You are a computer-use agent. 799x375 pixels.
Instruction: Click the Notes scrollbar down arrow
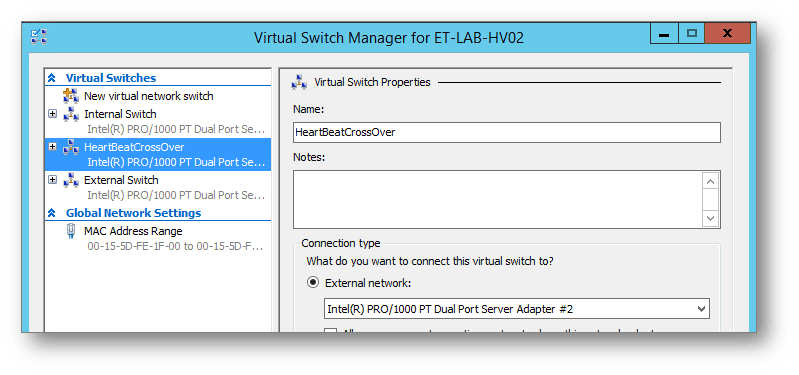pyautogui.click(x=711, y=219)
